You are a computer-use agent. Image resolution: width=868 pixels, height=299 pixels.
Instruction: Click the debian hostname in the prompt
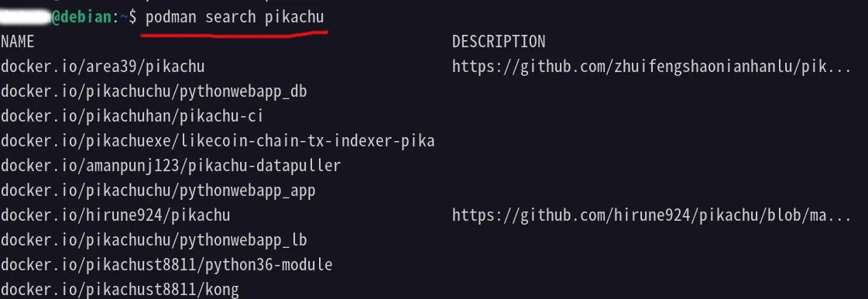click(86, 17)
